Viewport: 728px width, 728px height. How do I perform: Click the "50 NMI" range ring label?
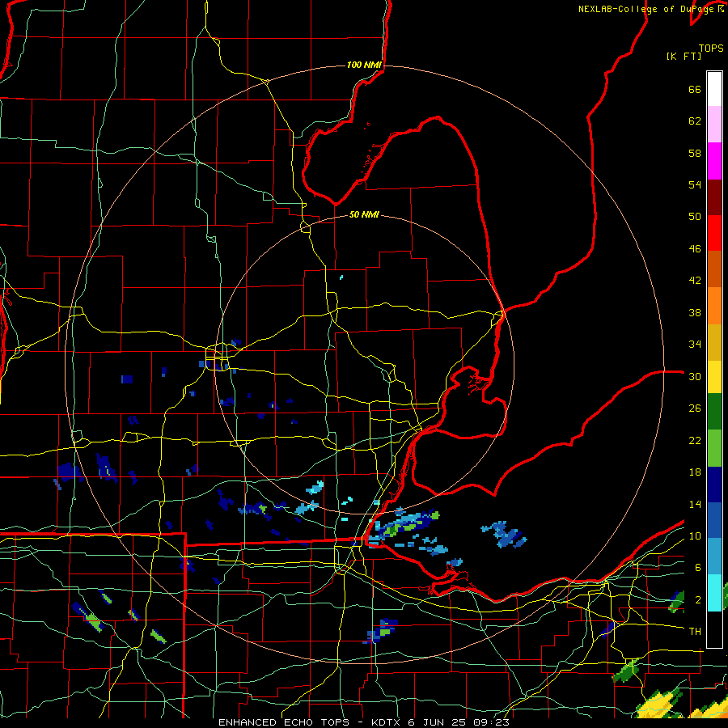coord(365,214)
